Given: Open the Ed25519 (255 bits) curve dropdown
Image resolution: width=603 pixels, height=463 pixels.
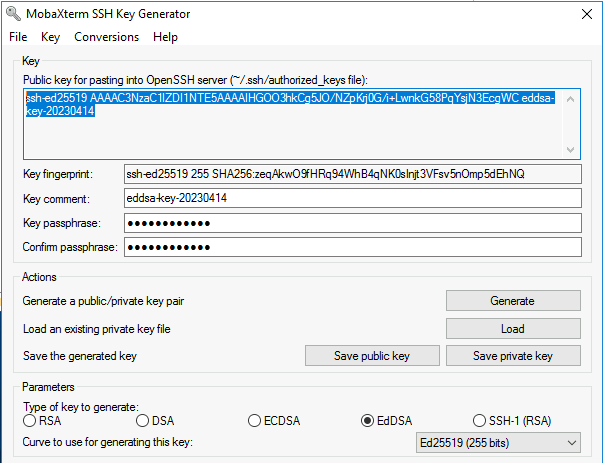Looking at the screenshot, I should click(x=498, y=443).
